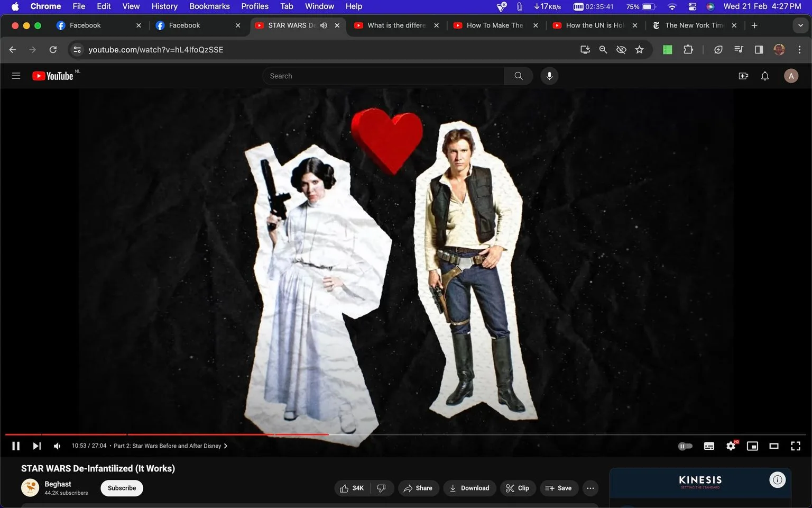812x508 pixels.
Task: Click the Share button
Action: tap(418, 488)
